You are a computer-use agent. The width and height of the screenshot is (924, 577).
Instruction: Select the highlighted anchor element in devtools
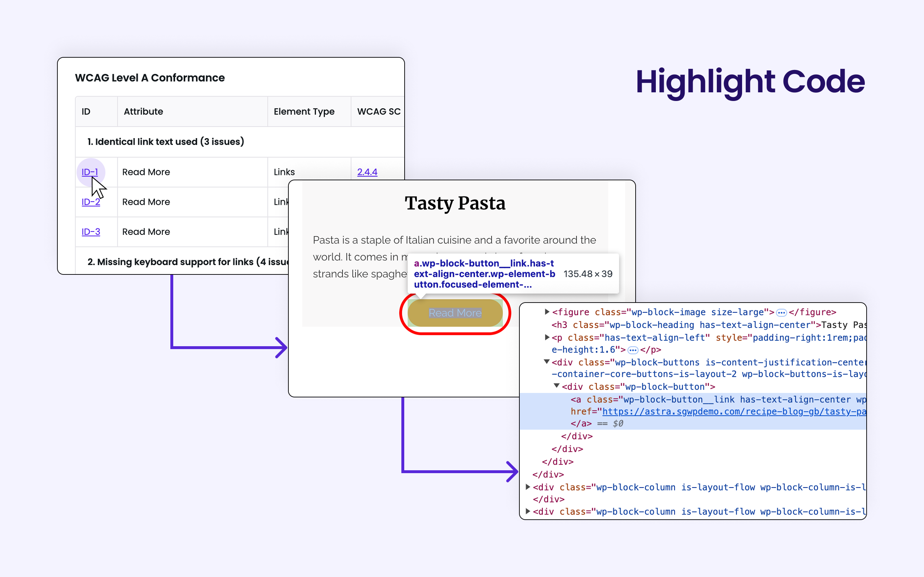687,400
